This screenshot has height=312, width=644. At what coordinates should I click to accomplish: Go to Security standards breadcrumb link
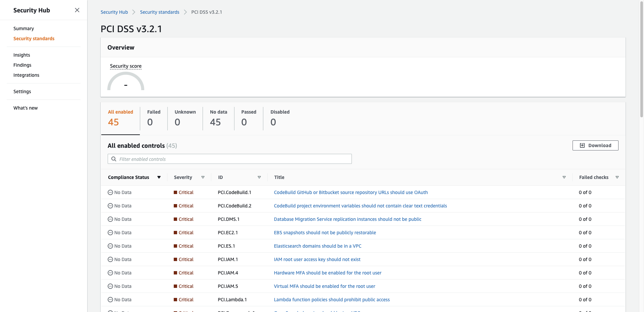(x=160, y=12)
